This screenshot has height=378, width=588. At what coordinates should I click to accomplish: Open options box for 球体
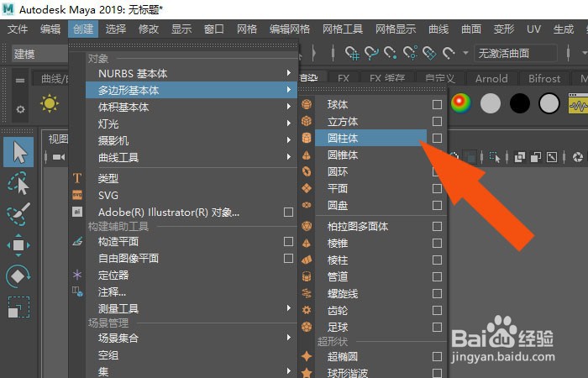pyautogui.click(x=437, y=105)
